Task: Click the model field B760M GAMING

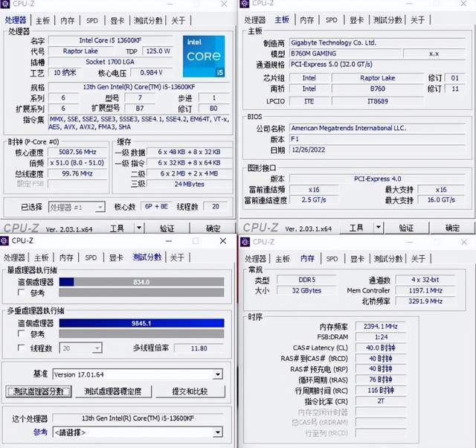Action: pos(345,54)
